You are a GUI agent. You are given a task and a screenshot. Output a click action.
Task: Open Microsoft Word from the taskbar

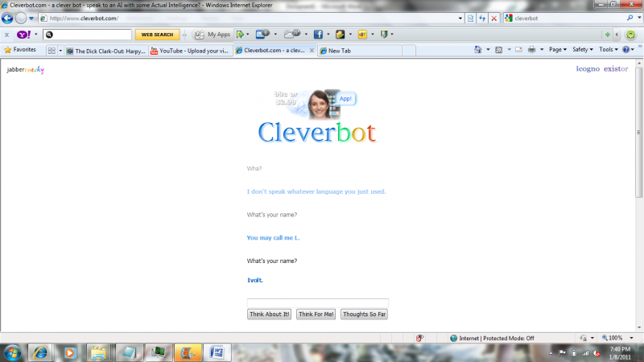(217, 352)
